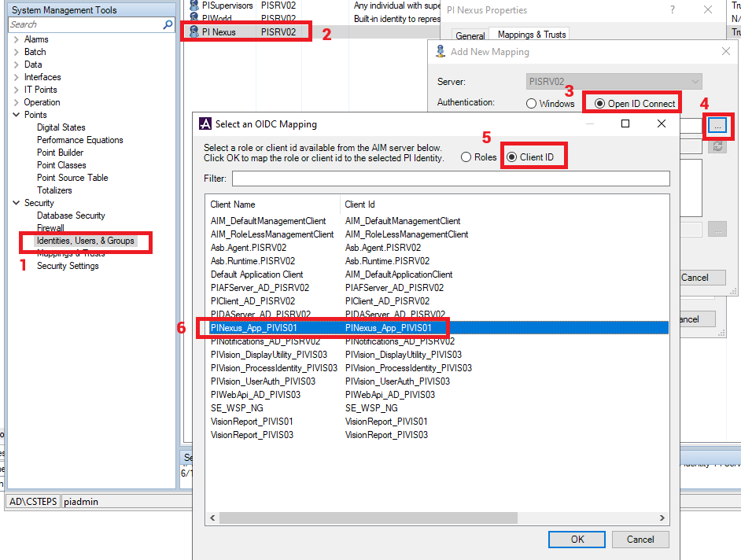
Task: Click OK in Select an OIDC Mapping
Action: 577,540
